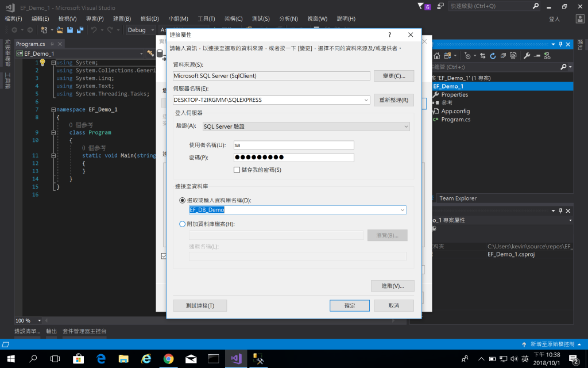Click the pending changes filter clock icon
This screenshot has width=588, height=368.
467,56
